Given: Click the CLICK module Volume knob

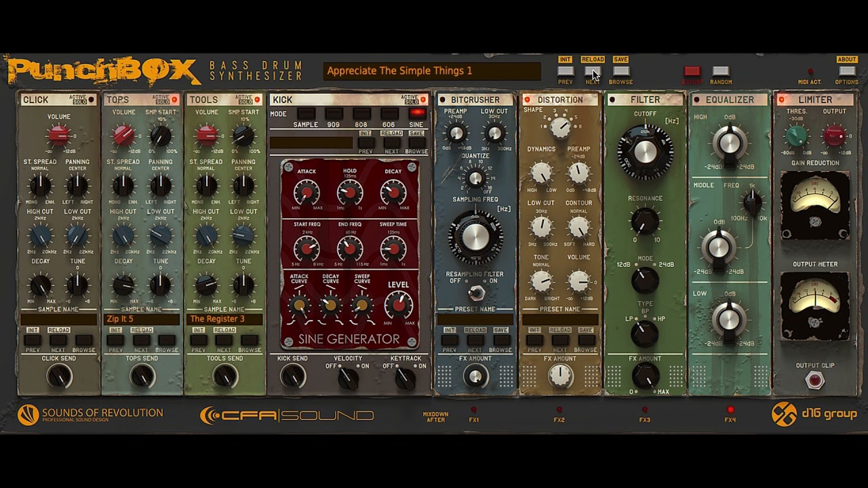Looking at the screenshot, I should (x=59, y=135).
